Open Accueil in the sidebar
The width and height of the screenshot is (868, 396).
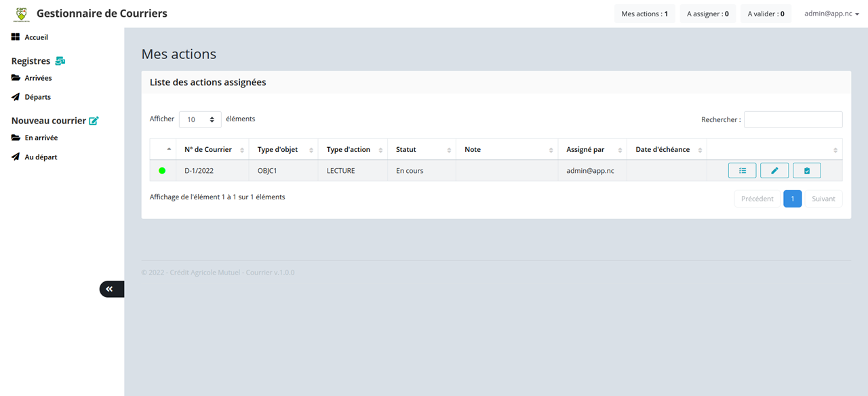[36, 37]
